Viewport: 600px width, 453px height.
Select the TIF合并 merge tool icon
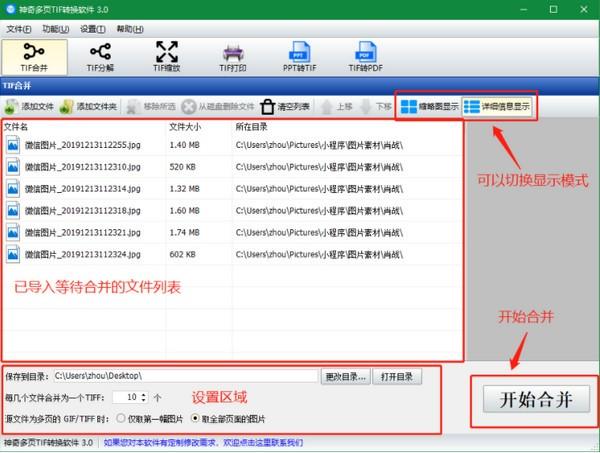pos(34,57)
